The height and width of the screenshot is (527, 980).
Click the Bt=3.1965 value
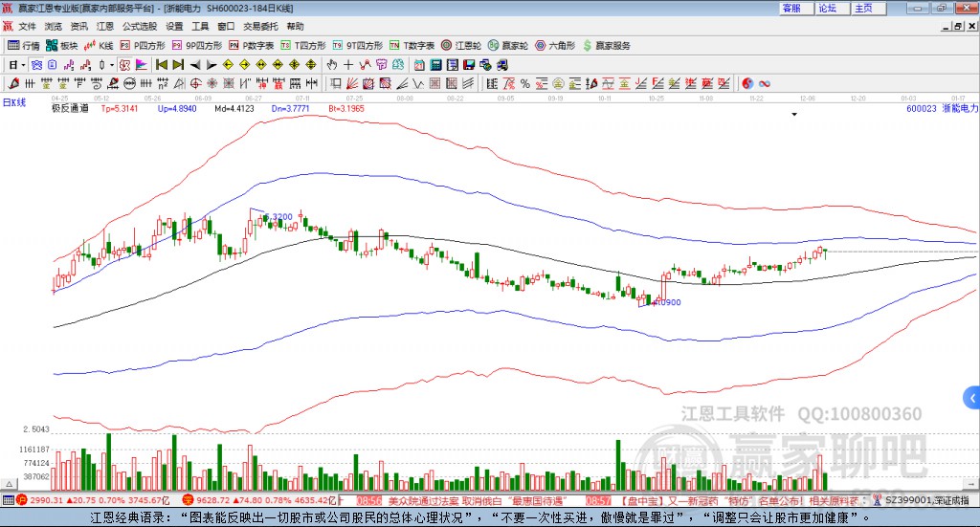click(x=346, y=108)
